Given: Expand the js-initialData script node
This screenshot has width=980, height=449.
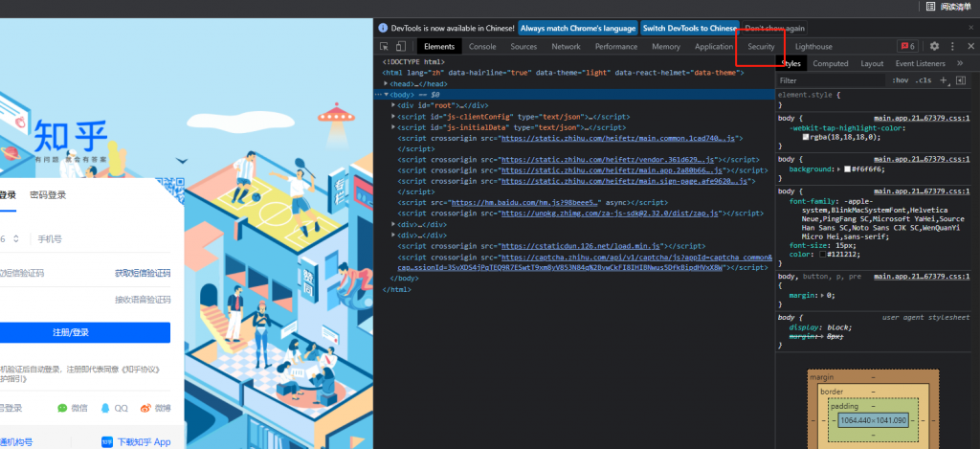Looking at the screenshot, I should pyautogui.click(x=393, y=127).
